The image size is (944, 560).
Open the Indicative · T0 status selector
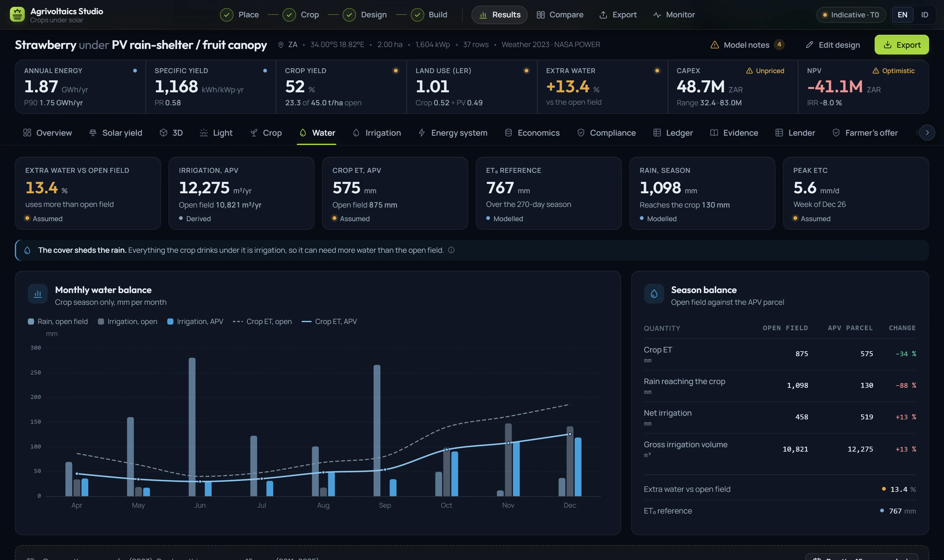pos(851,15)
